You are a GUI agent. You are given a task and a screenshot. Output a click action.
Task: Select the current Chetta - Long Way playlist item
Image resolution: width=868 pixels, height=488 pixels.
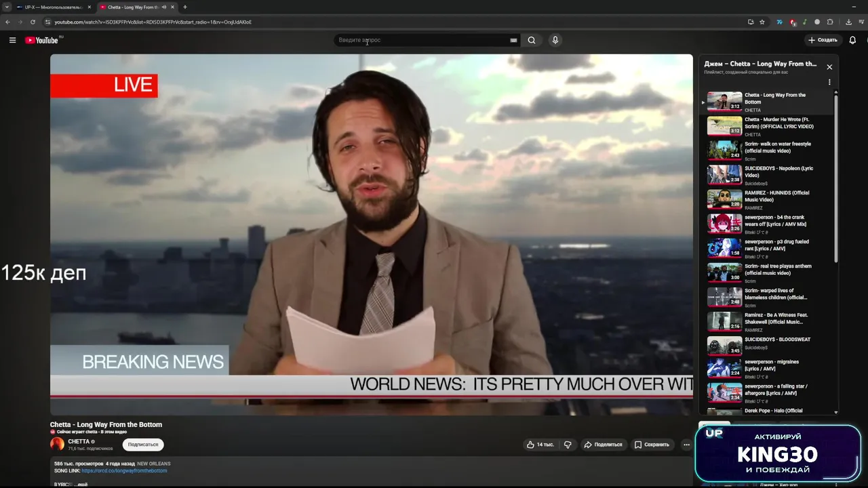(766, 102)
